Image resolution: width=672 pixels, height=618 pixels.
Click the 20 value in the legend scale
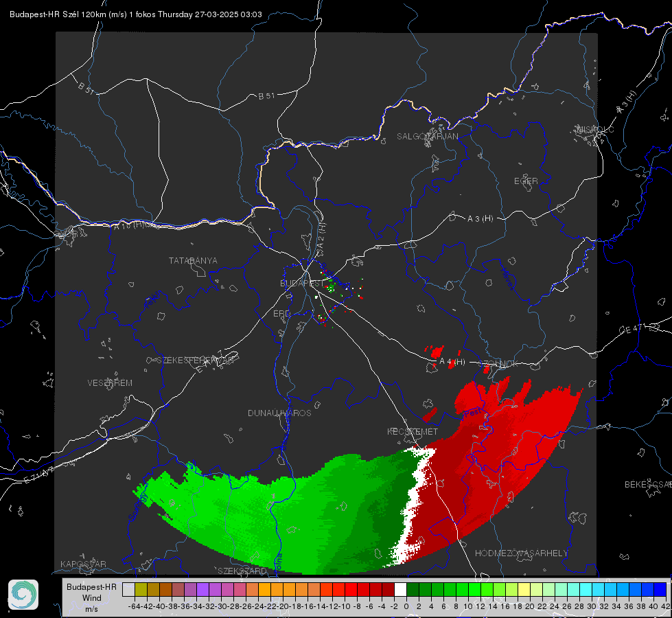click(x=530, y=606)
